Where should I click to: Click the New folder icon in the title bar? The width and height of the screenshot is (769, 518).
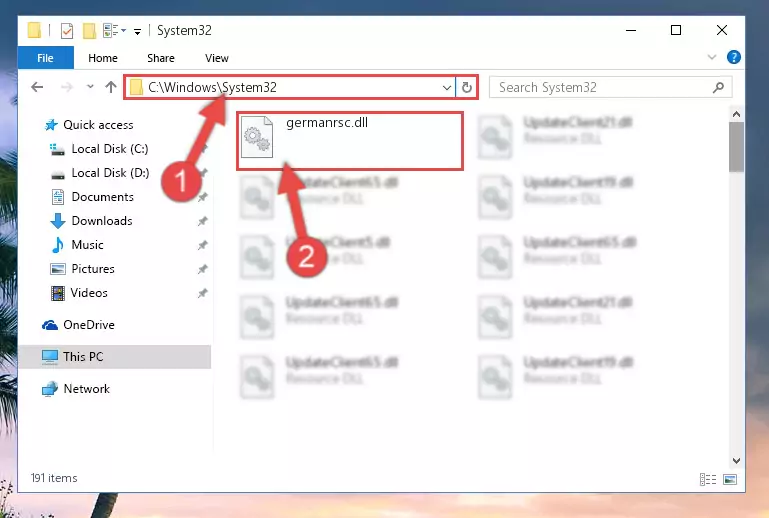[x=89, y=30]
